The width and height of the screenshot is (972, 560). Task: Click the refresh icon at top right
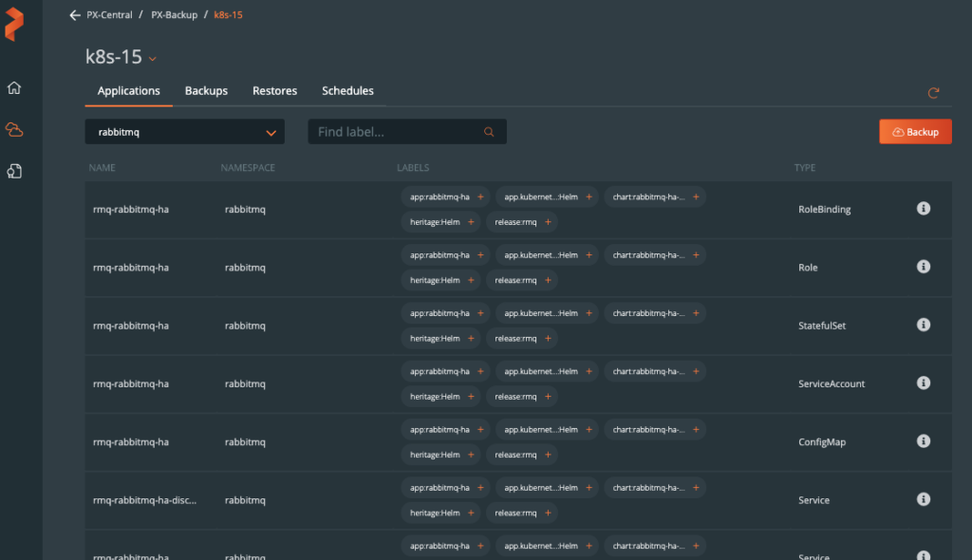pos(934,93)
